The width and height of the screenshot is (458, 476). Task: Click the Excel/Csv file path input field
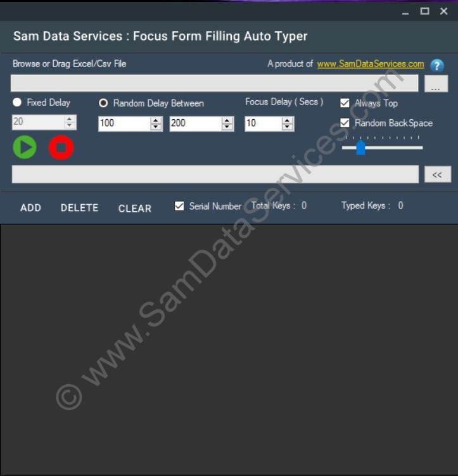tap(215, 83)
